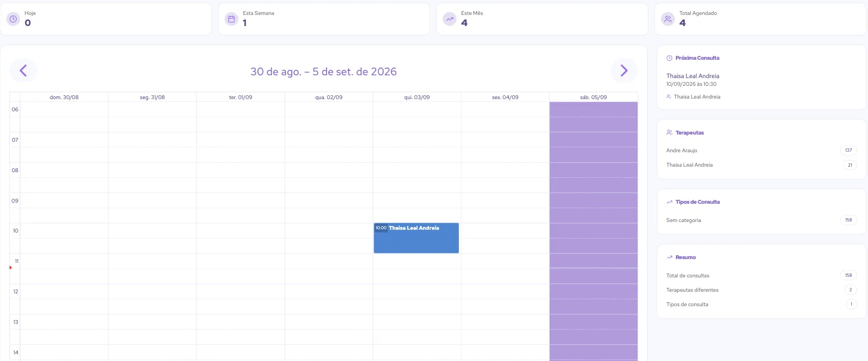868x361 pixels.
Task: Click Total de consultas row in Resumo
Action: tap(762, 276)
